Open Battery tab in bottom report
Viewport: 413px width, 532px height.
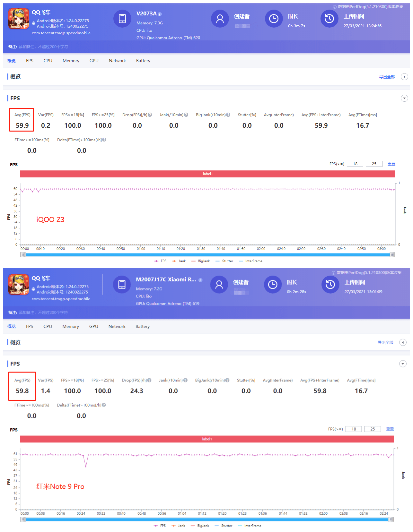[143, 326]
